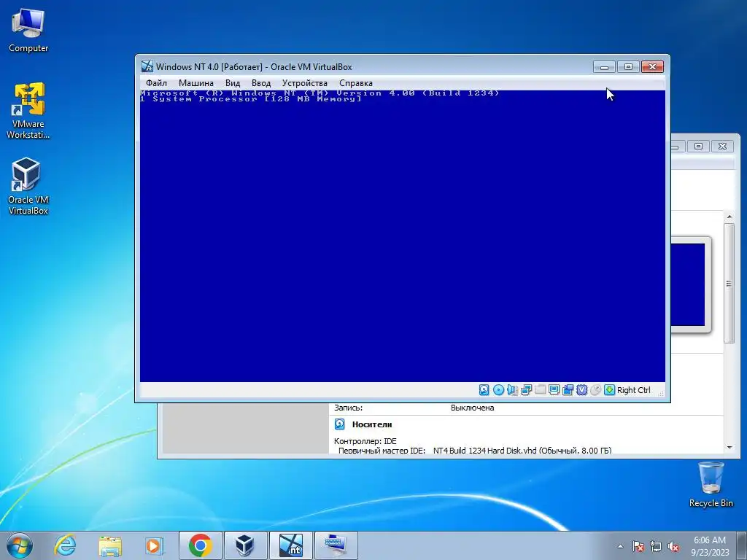Click the scroll up arrow in manager window
The width and height of the screenshot is (747, 560).
[729, 217]
